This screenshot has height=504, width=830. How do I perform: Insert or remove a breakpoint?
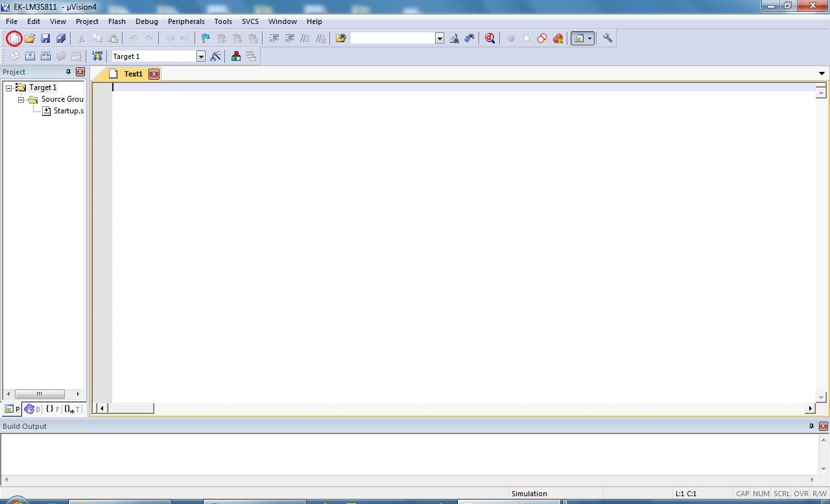click(x=511, y=38)
